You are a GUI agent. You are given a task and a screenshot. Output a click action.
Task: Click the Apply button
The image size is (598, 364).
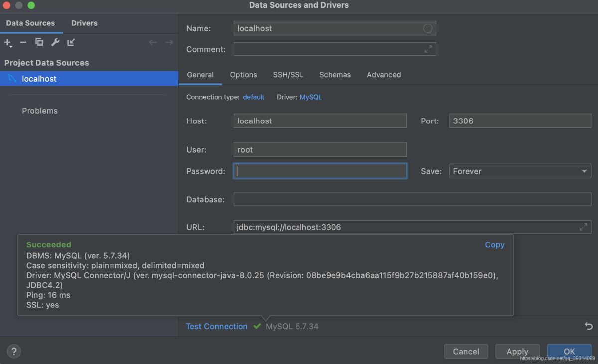click(x=517, y=351)
